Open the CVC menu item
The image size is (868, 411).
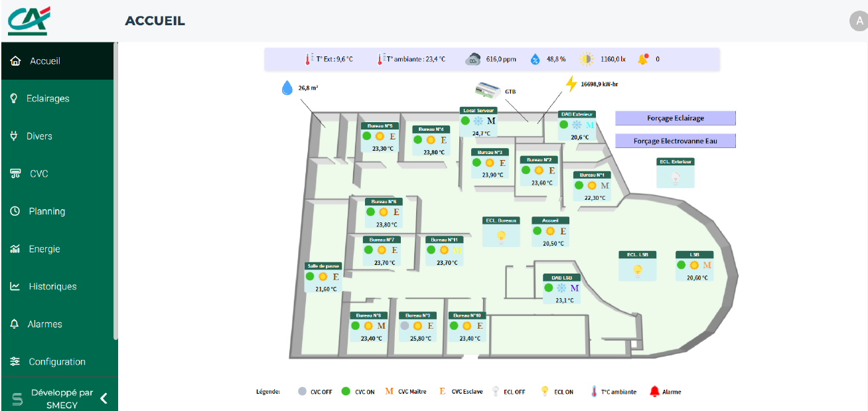pos(38,174)
